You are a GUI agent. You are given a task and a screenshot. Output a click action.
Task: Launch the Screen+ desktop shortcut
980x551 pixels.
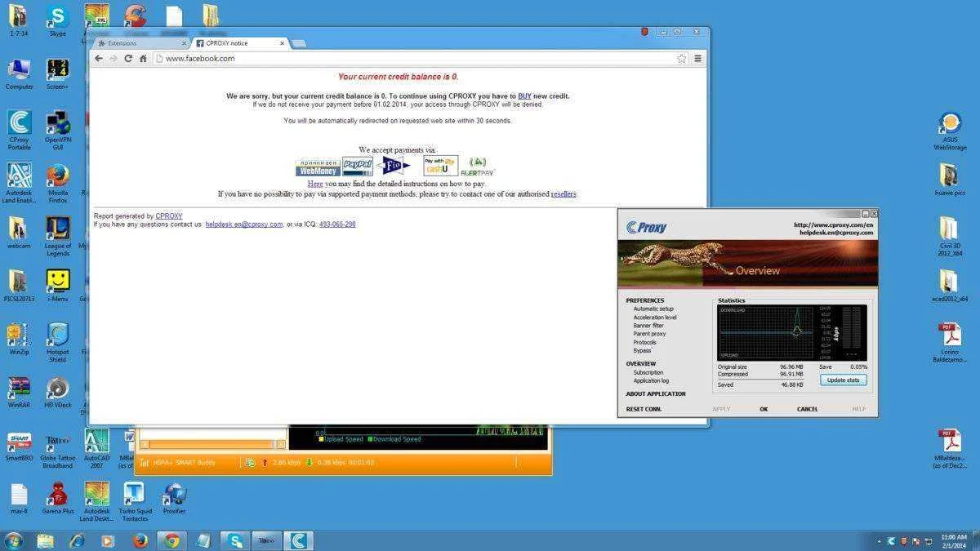(x=57, y=74)
